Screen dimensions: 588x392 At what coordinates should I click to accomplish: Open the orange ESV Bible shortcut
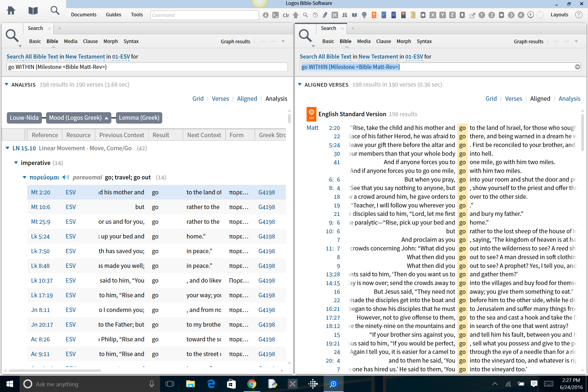tap(374, 15)
